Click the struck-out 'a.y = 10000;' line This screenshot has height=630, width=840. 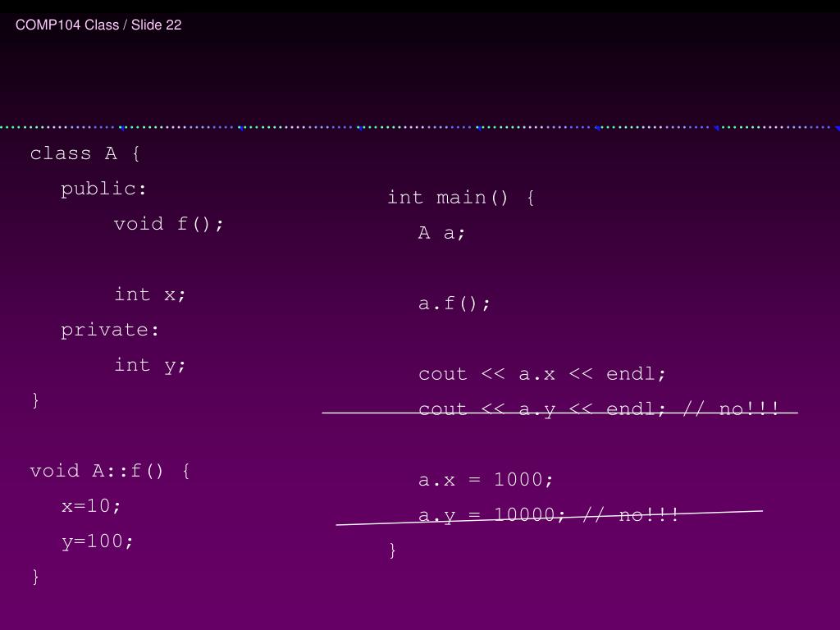492,515
